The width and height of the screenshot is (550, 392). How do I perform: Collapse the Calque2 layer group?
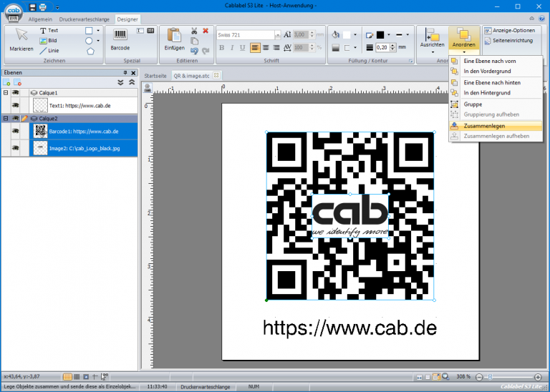click(6, 118)
